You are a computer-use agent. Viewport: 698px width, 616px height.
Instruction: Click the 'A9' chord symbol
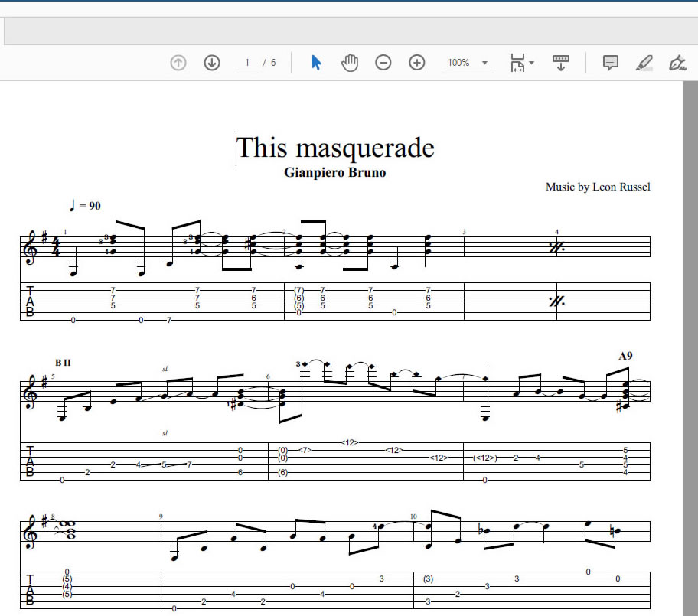point(625,356)
